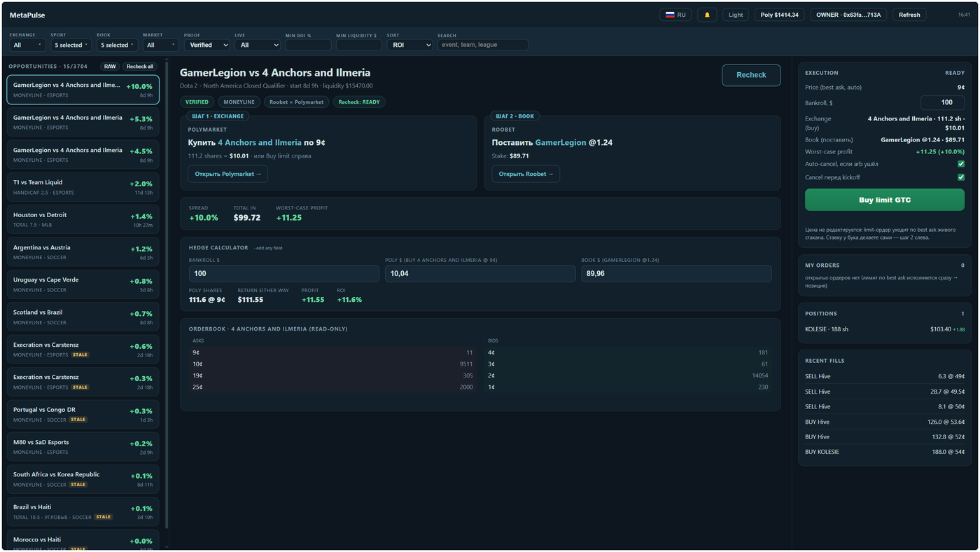Edit the Execution Bankroll, $ input

pos(942,102)
